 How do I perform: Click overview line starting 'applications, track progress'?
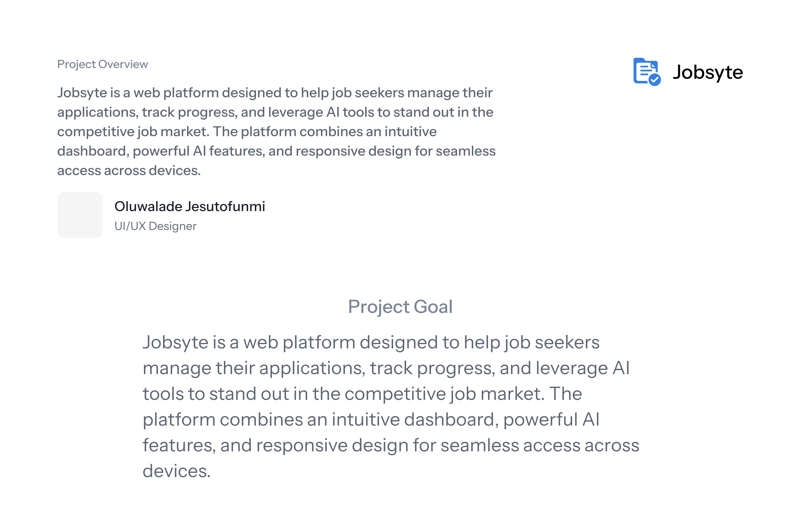[x=275, y=112]
